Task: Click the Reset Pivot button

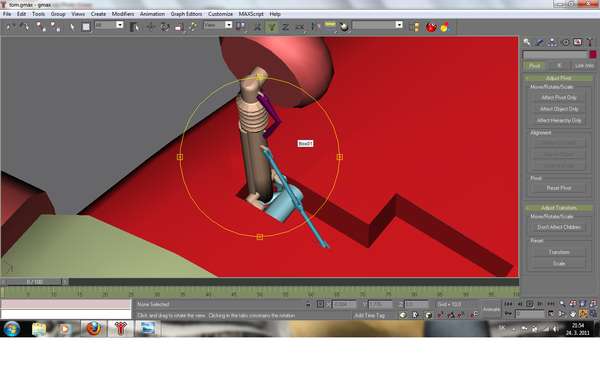Action: tap(559, 188)
